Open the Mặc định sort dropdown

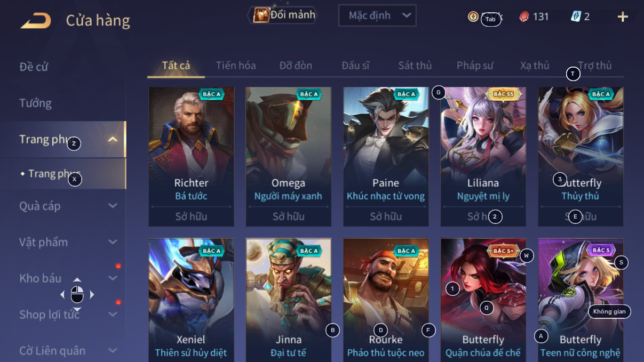[377, 15]
